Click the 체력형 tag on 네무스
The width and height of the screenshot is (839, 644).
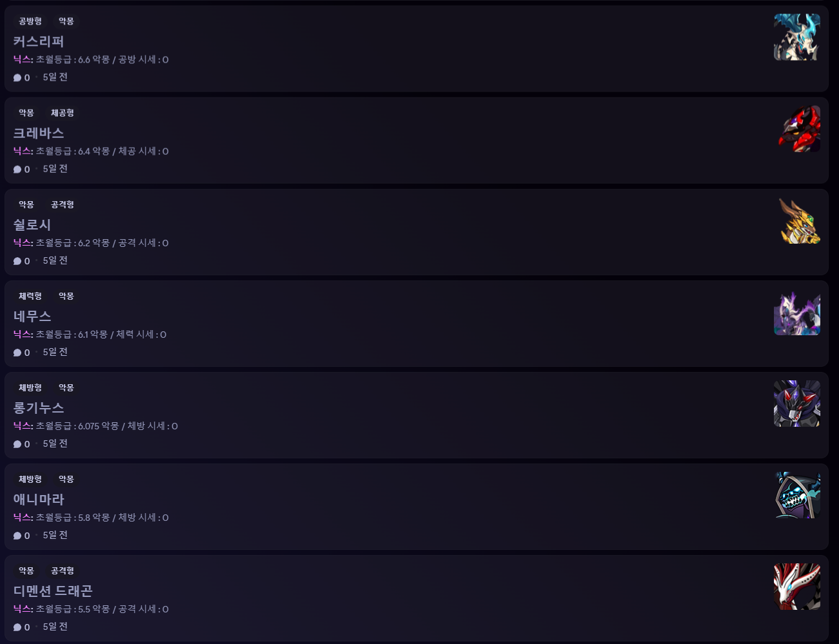click(x=30, y=296)
